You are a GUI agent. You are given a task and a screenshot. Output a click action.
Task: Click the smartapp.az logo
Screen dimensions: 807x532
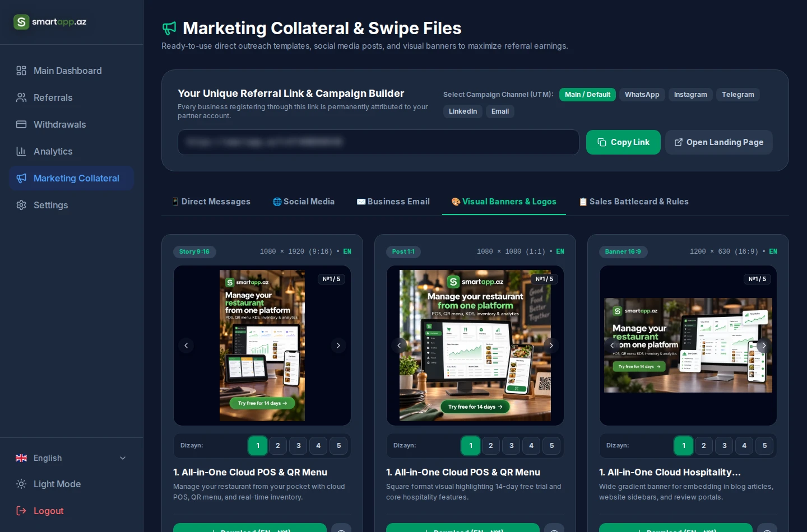(x=50, y=22)
